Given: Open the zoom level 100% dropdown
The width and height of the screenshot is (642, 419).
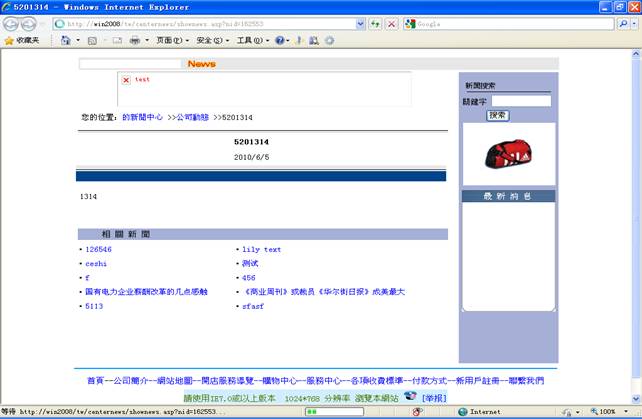Looking at the screenshot, I should (609, 411).
